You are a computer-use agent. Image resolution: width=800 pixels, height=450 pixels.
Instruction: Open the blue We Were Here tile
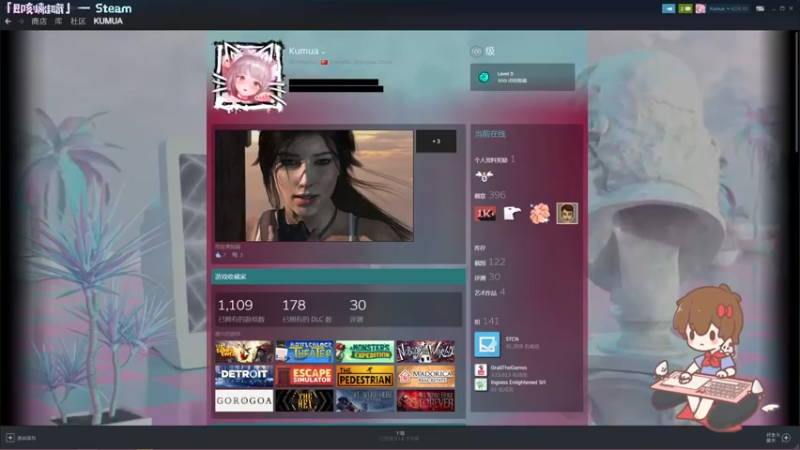365,401
